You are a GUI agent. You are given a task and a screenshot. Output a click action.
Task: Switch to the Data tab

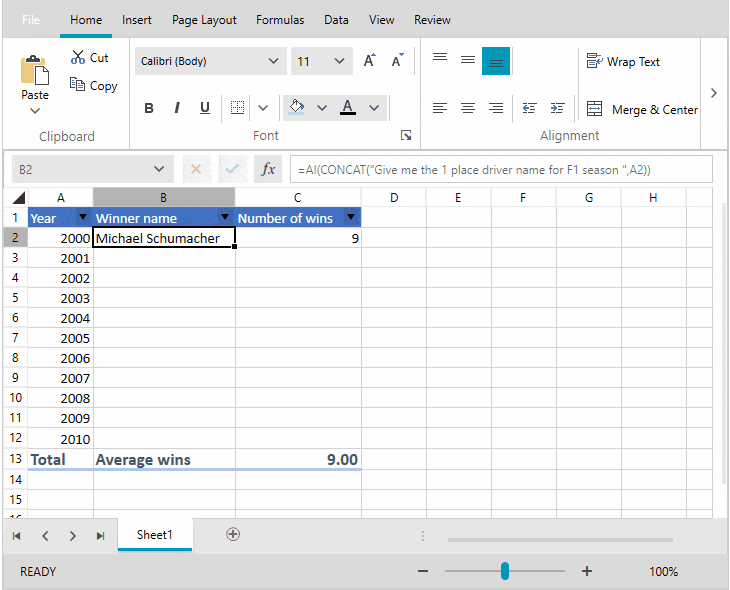(x=336, y=20)
